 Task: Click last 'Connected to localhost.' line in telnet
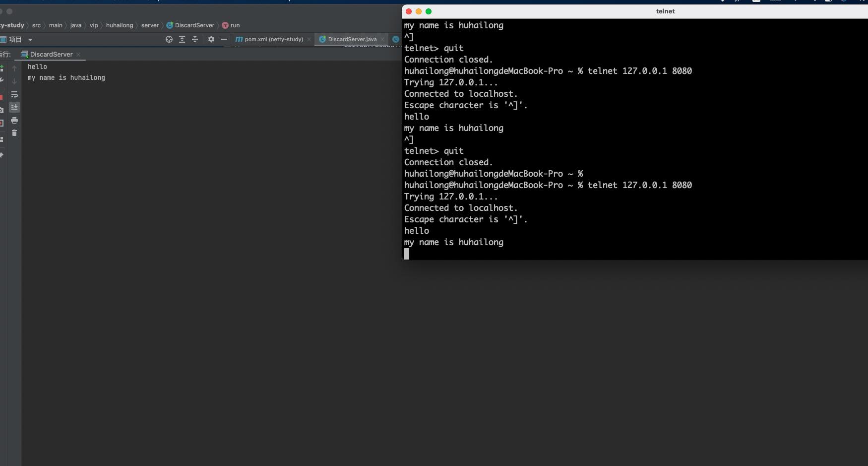461,208
